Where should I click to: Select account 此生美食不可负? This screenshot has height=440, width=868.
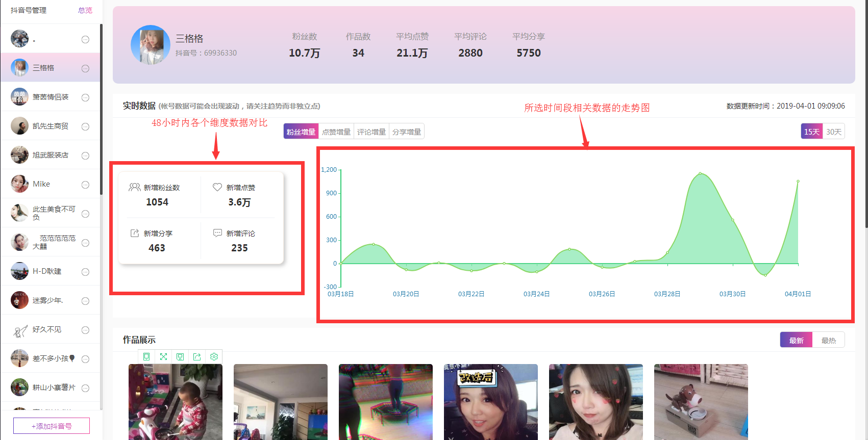[x=50, y=213]
